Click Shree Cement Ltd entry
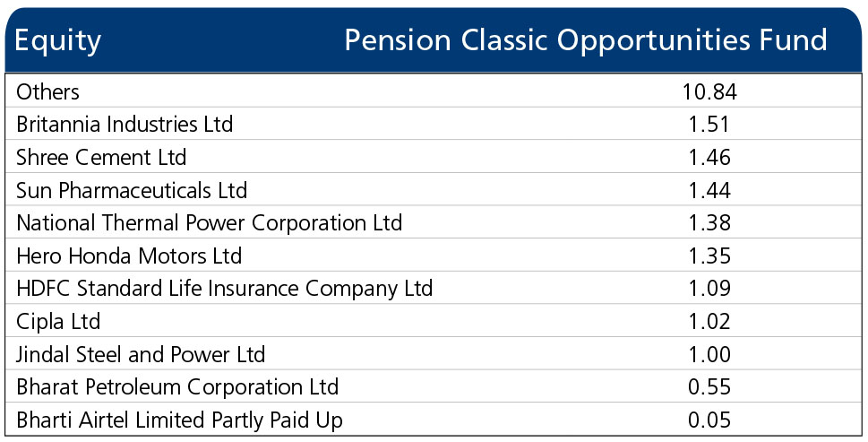 pos(101,157)
